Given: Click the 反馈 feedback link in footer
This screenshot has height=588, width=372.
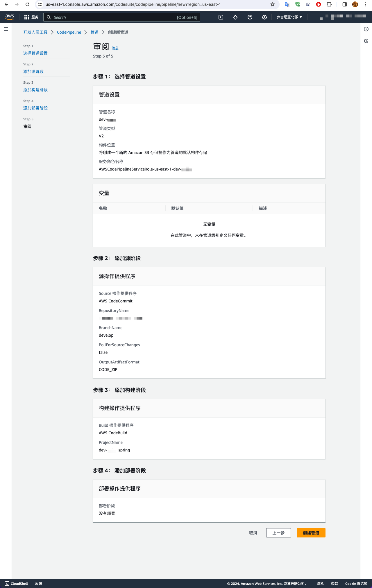Looking at the screenshot, I should pyautogui.click(x=39, y=584).
